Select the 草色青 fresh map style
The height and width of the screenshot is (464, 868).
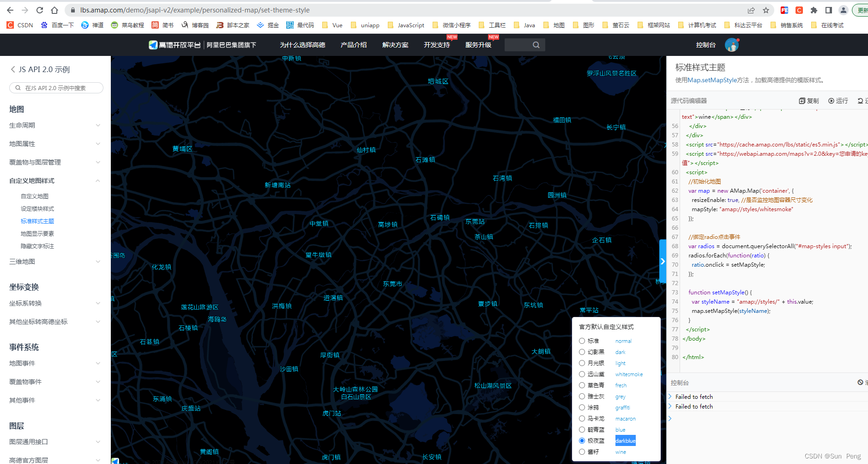582,385
